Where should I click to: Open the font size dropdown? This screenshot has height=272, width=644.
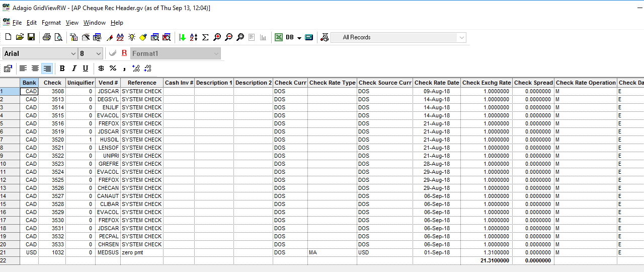(99, 53)
